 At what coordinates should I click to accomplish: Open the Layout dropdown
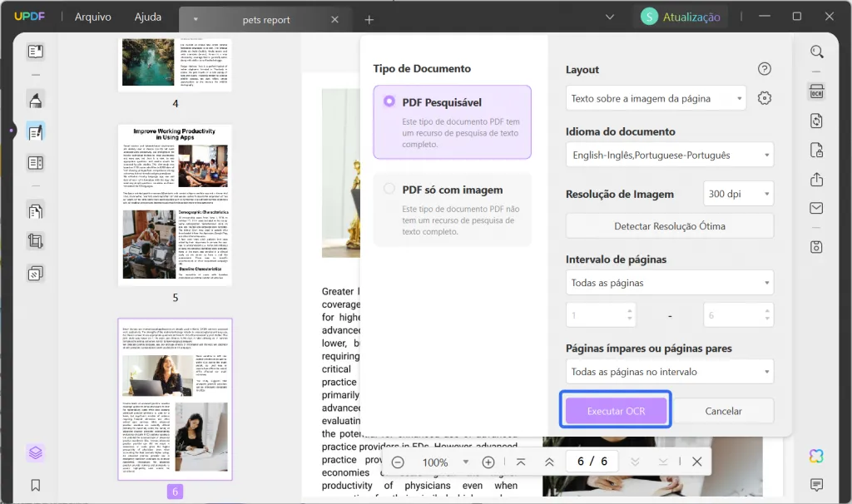point(656,98)
